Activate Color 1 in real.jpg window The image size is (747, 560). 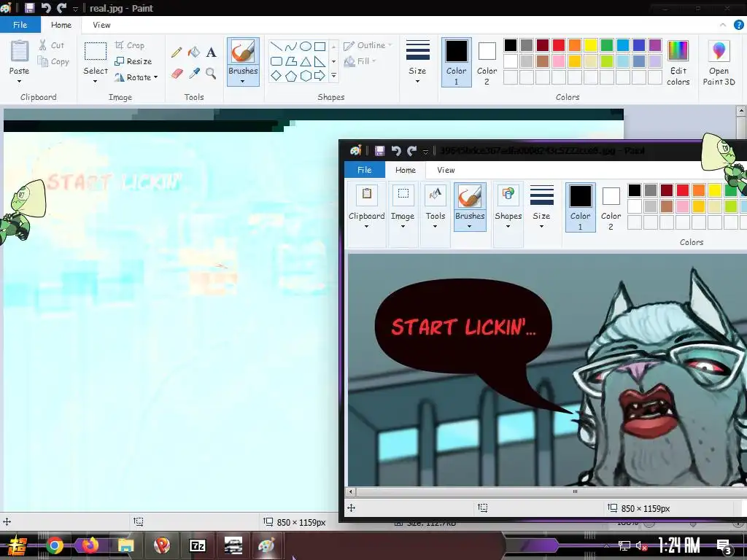(x=457, y=63)
